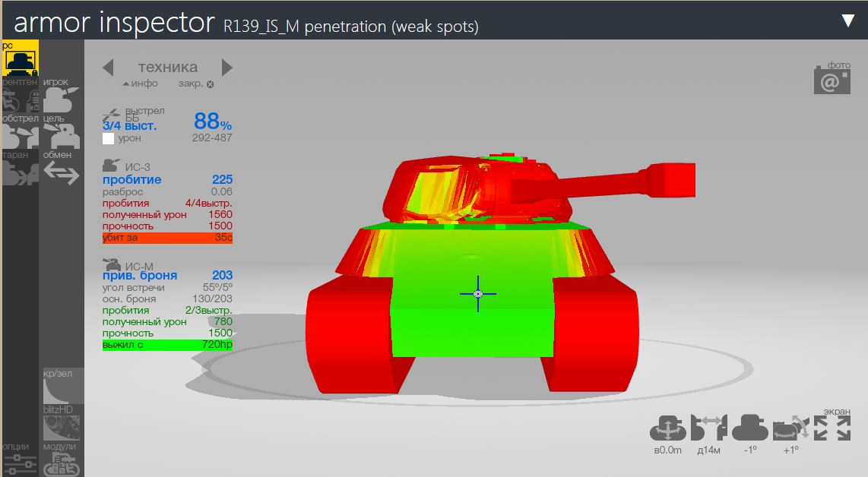
Task: Click the угол встречи 55°/5° row
Action: click(167, 287)
